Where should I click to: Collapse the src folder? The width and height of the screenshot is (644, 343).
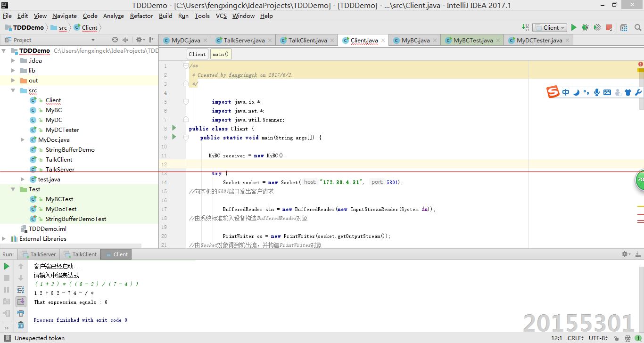(x=14, y=90)
